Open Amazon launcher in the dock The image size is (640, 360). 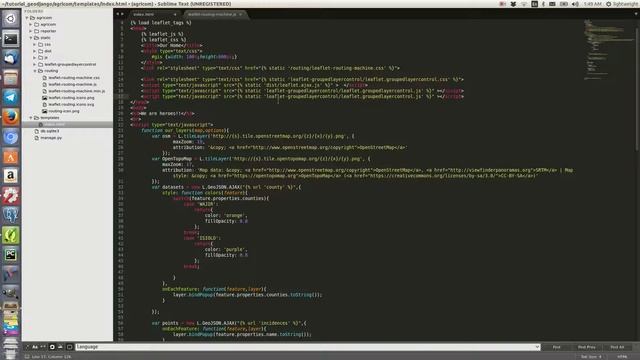(x=11, y=176)
